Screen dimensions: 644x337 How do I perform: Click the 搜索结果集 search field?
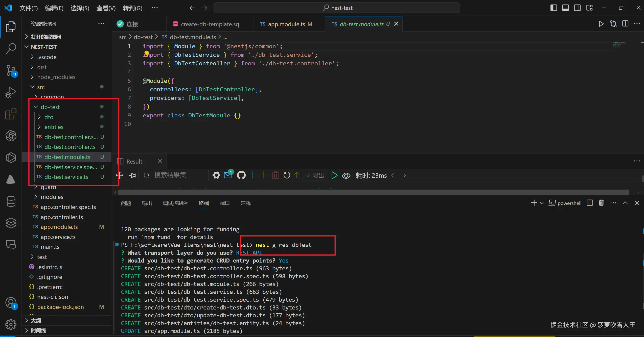point(170,175)
